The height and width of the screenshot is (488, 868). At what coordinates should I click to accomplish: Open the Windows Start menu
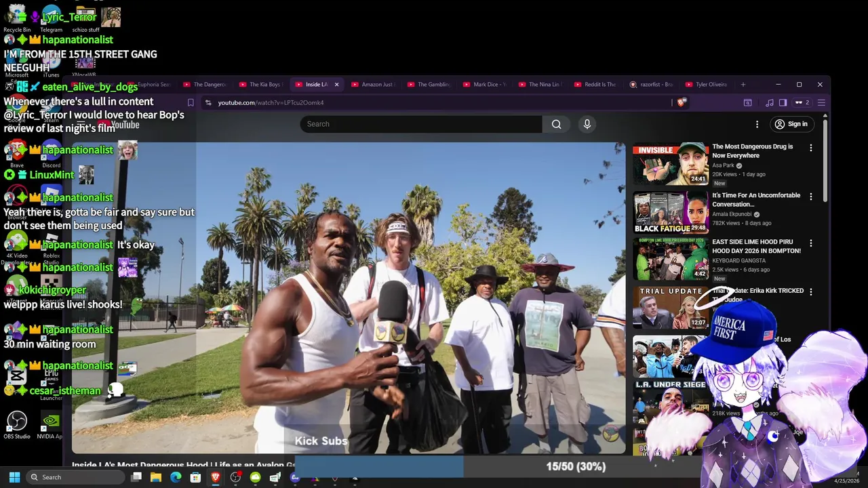coord(14,477)
